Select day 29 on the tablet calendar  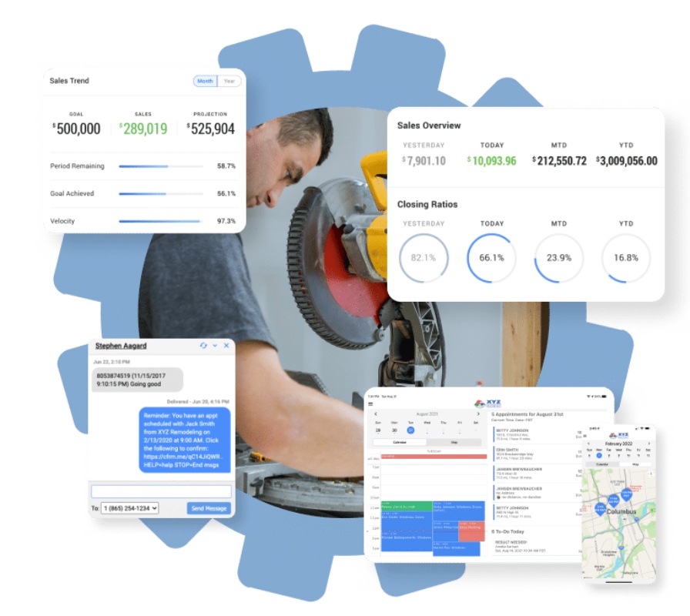pos(378,430)
